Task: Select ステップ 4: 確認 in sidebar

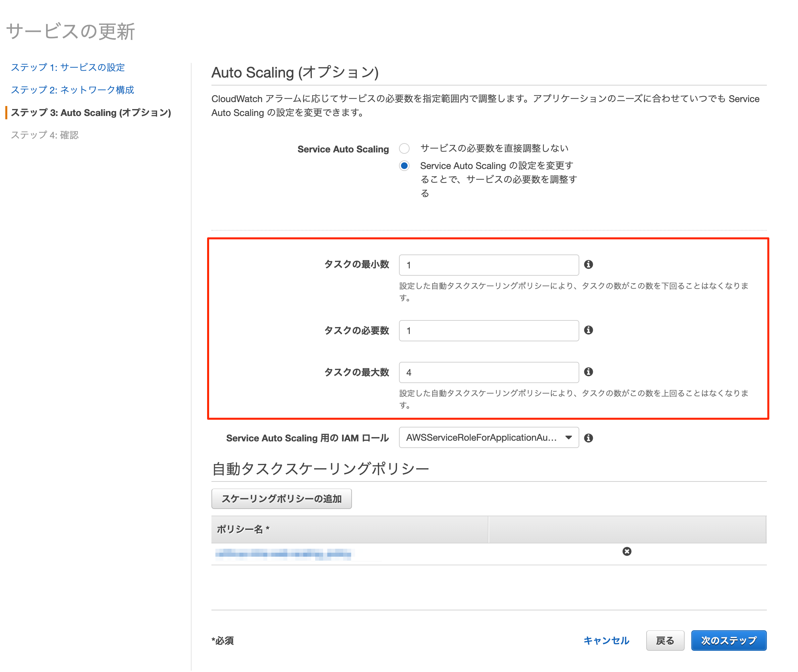Action: pyautogui.click(x=44, y=135)
